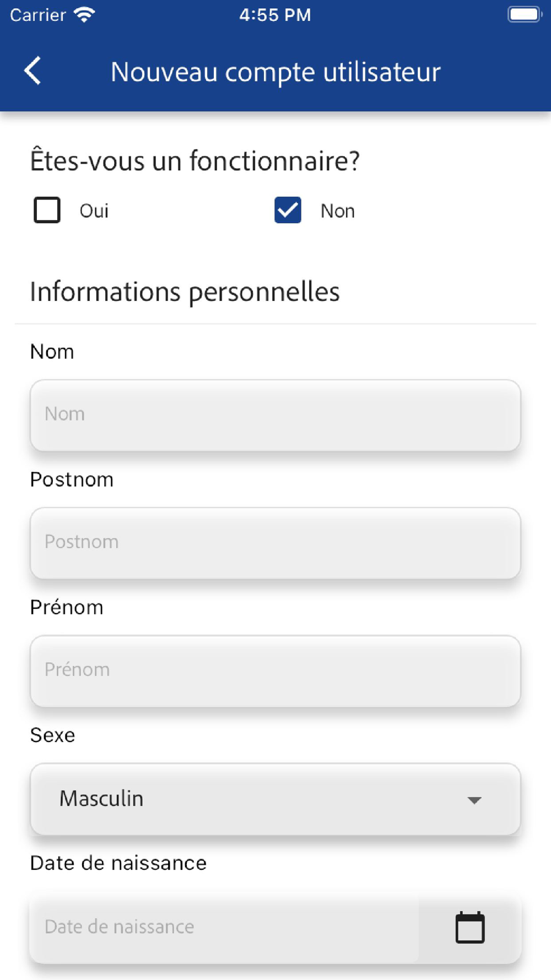Tap the Sexe field label
This screenshot has height=980, width=551.
(x=52, y=735)
